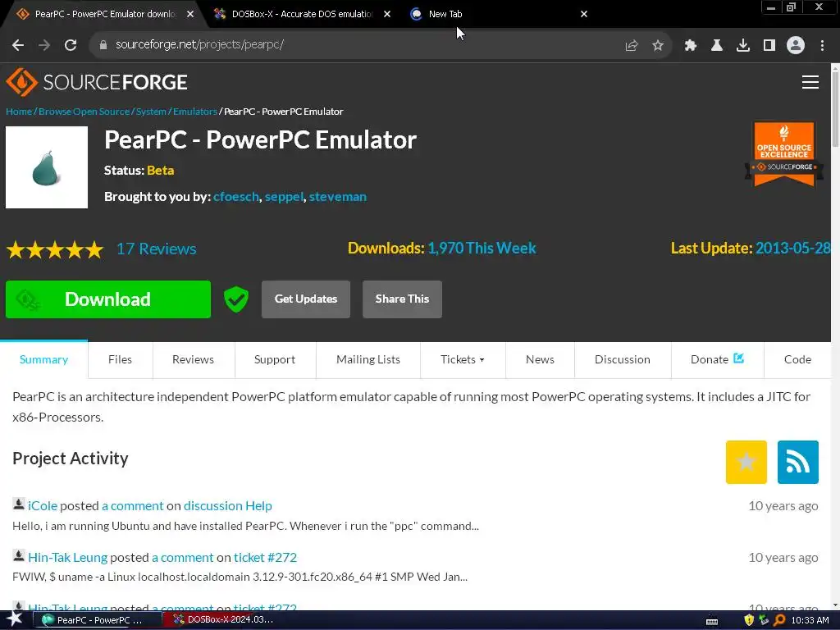Open the Reviews tab
This screenshot has width=840, height=630.
(x=193, y=359)
